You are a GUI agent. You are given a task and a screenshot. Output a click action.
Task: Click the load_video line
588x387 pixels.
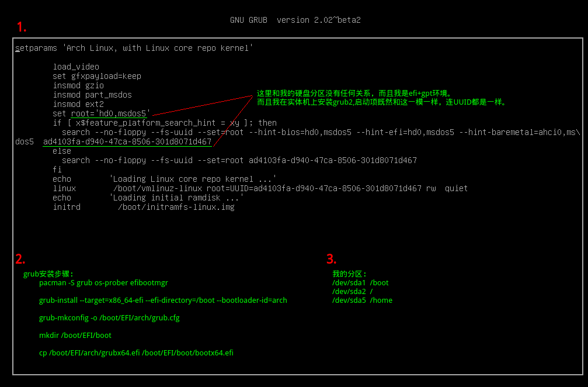click(x=76, y=67)
